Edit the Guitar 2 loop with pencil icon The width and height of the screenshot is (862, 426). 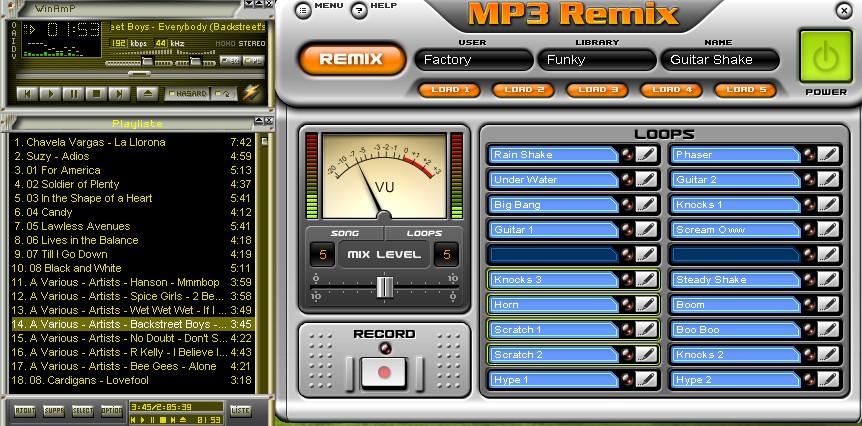828,180
